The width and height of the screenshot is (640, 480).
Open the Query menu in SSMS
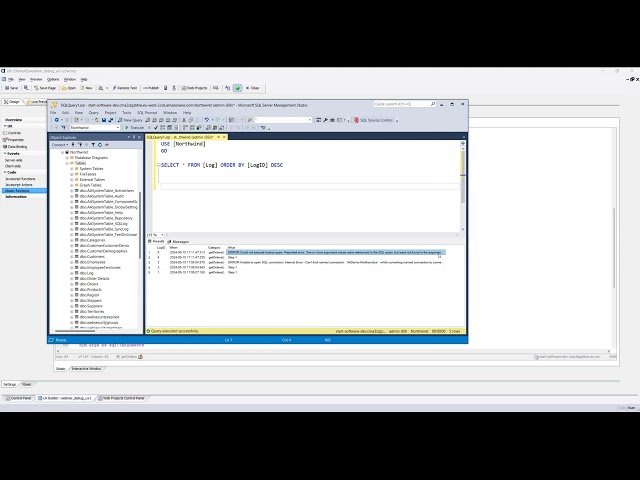pos(93,113)
